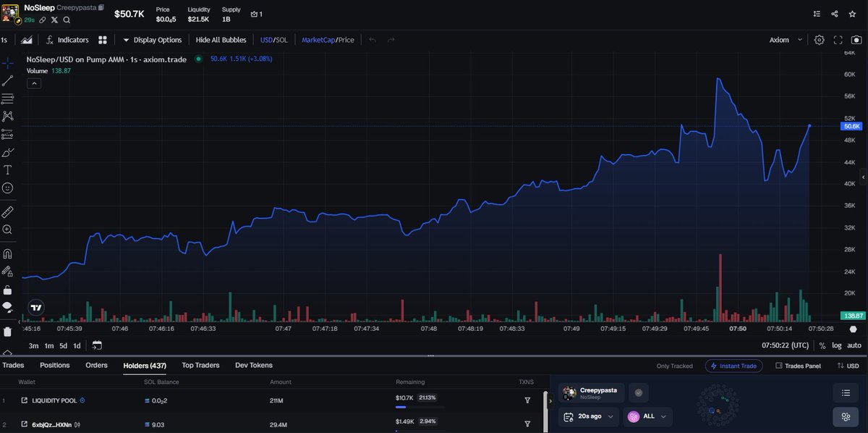868x433 pixels.
Task: Collapse the chart legend arrow
Action: pyautogui.click(x=34, y=83)
